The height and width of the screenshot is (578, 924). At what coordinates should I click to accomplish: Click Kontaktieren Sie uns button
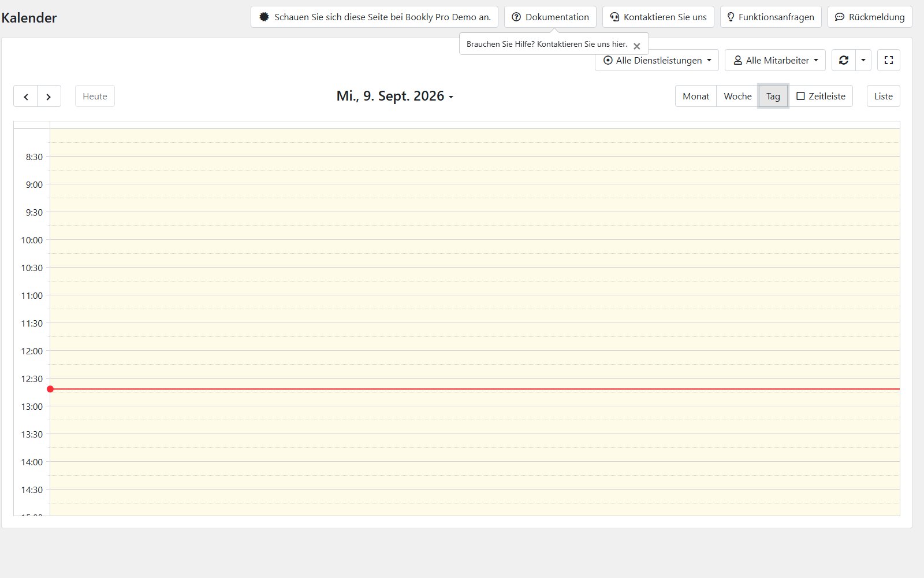(658, 17)
